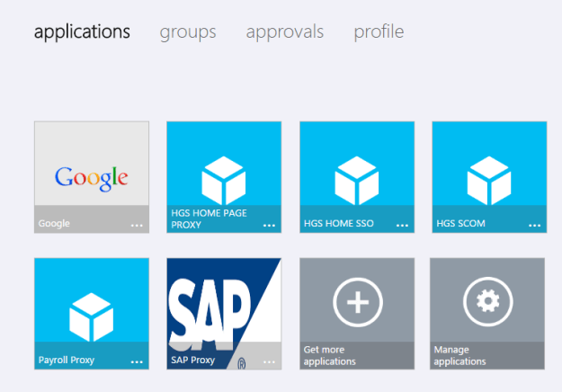Open the HGS SCOM cube icon
Screen dimensions: 562x392
tap(489, 180)
